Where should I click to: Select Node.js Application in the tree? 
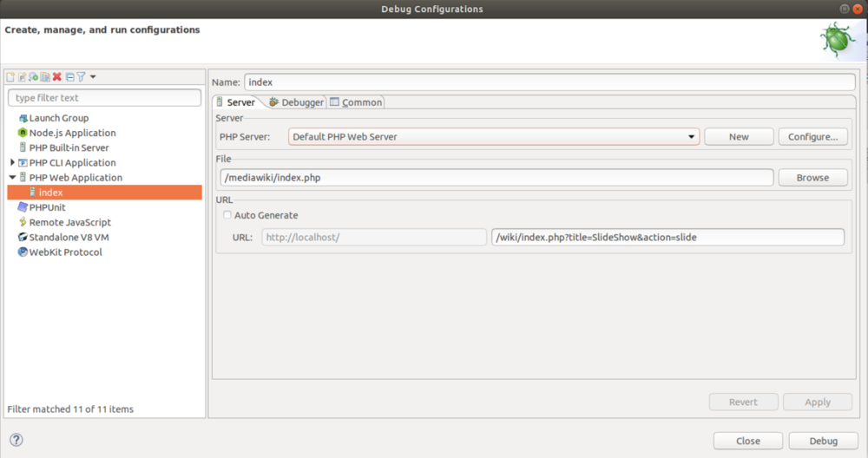click(73, 133)
